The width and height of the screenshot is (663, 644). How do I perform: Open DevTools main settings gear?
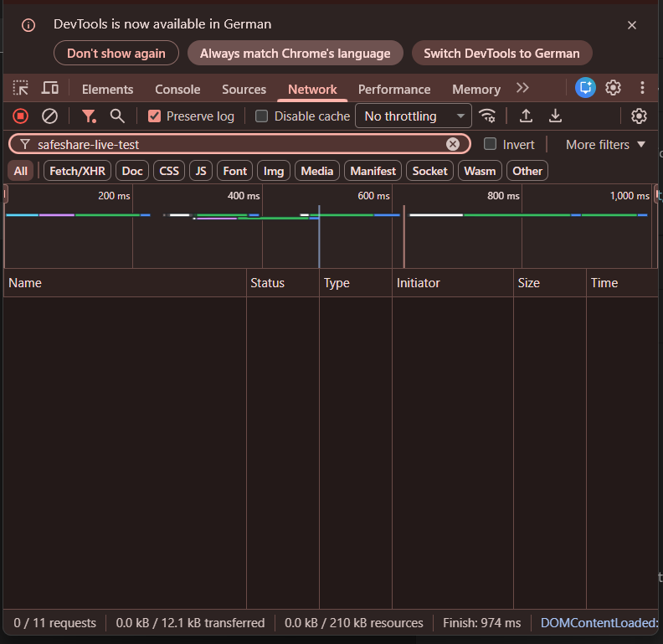click(613, 88)
